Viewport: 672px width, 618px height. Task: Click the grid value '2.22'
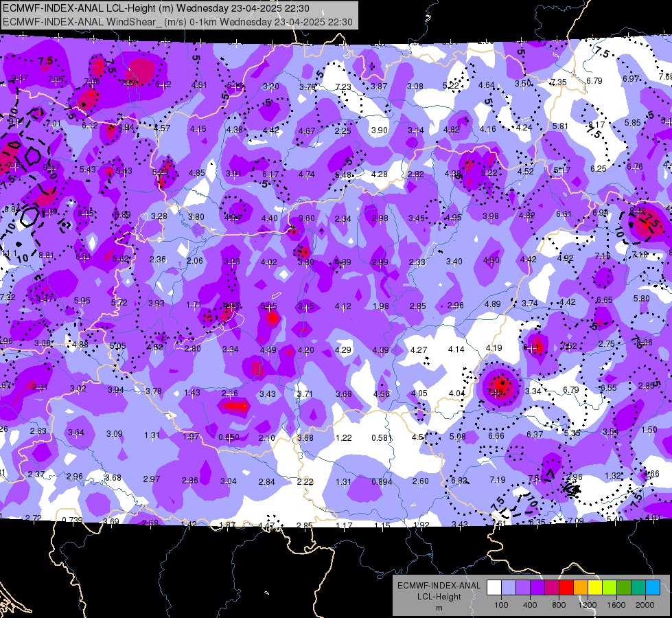pyautogui.click(x=305, y=482)
